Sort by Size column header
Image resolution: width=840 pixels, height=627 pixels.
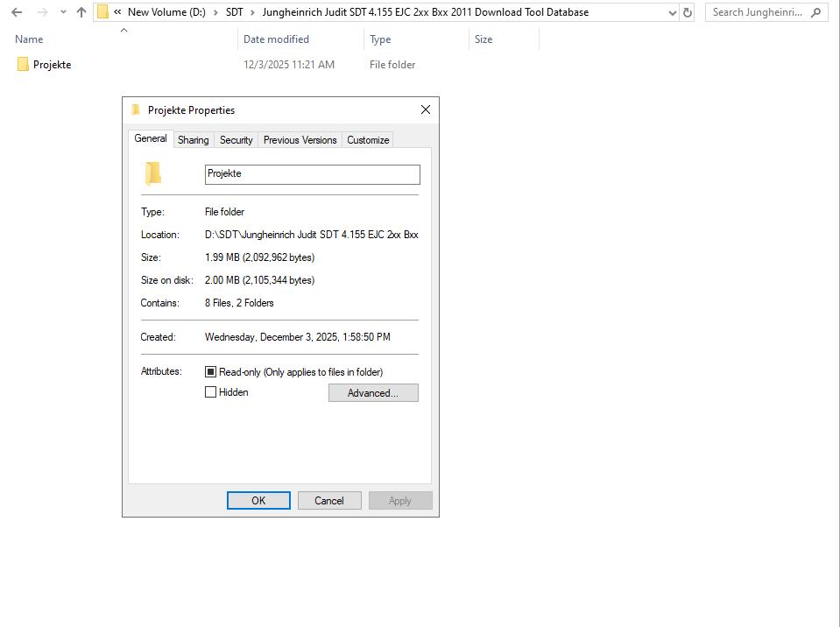pyautogui.click(x=484, y=39)
